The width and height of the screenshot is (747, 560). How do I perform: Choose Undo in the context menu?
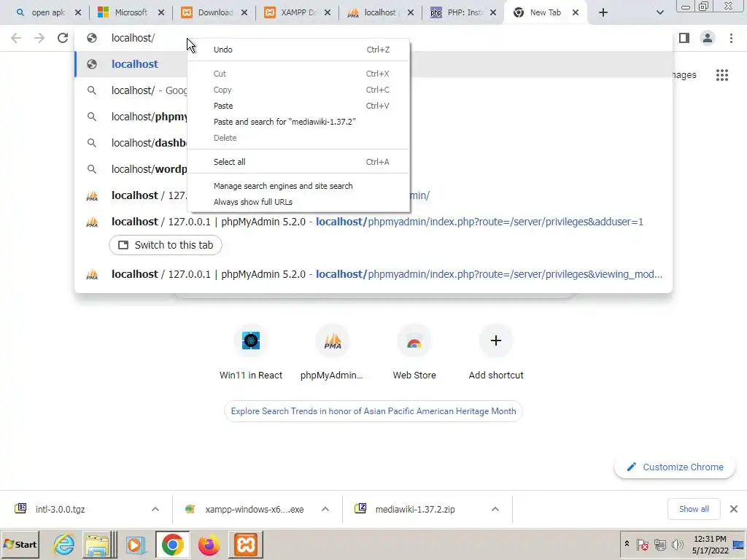[298, 50]
